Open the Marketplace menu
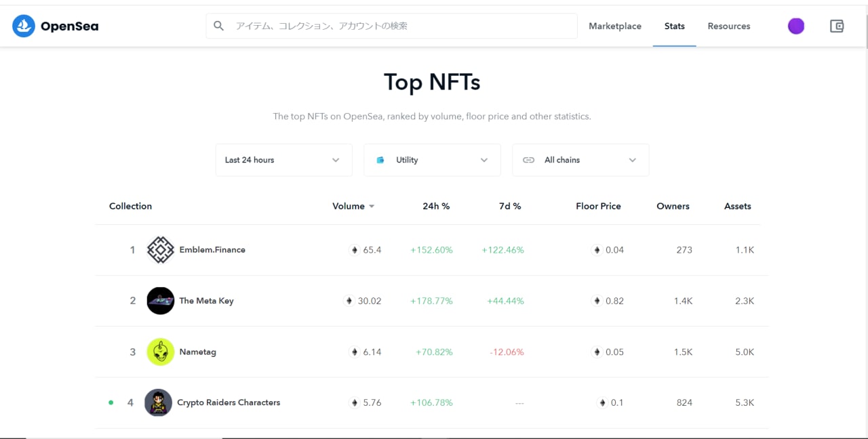 tap(615, 26)
